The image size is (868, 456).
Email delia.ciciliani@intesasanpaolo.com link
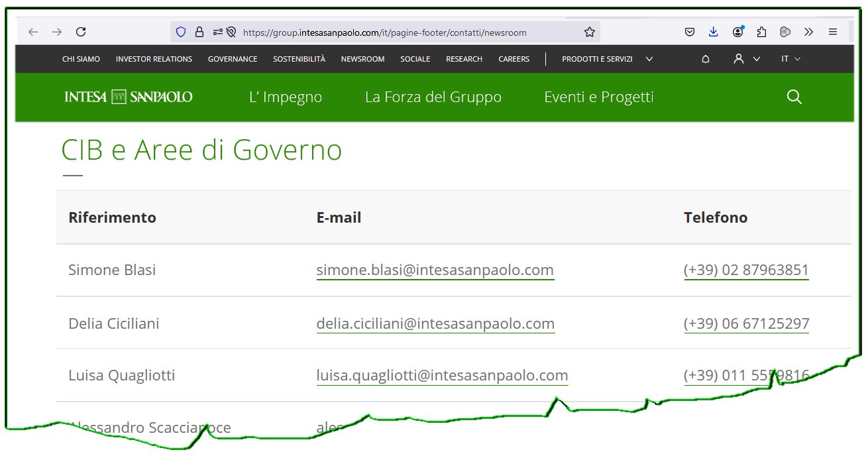(x=435, y=324)
